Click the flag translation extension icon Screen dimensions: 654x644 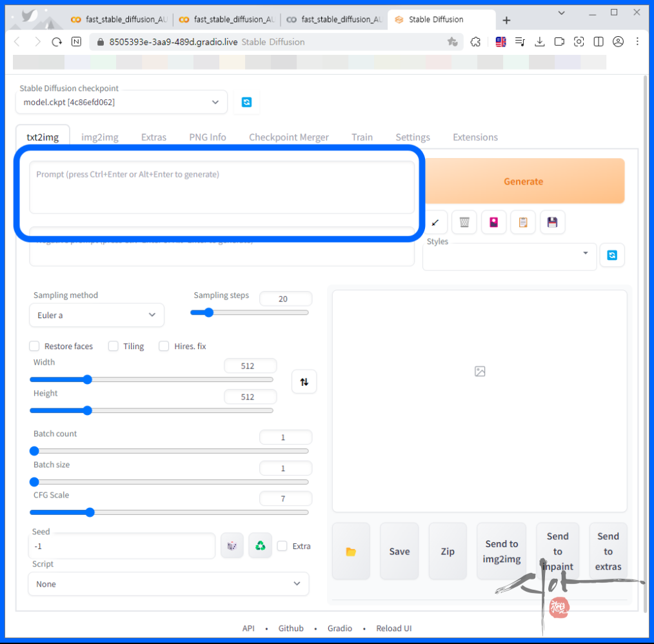[x=500, y=42]
